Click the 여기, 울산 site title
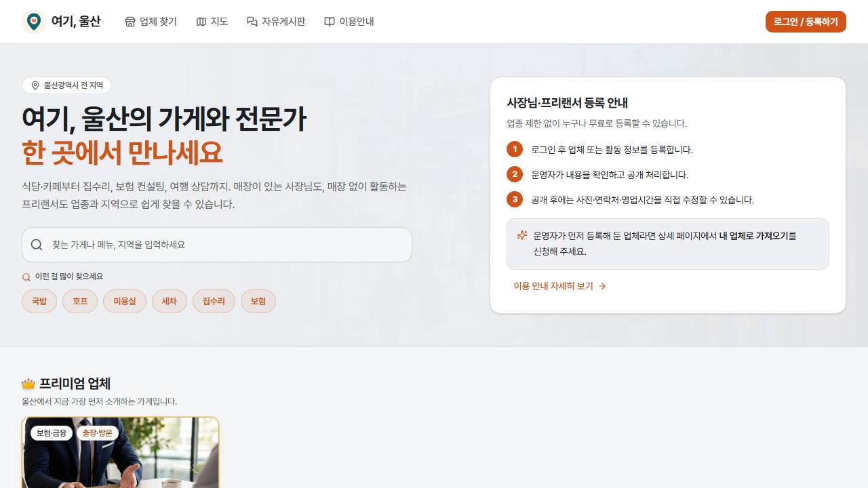The width and height of the screenshot is (868, 488). pos(76,22)
